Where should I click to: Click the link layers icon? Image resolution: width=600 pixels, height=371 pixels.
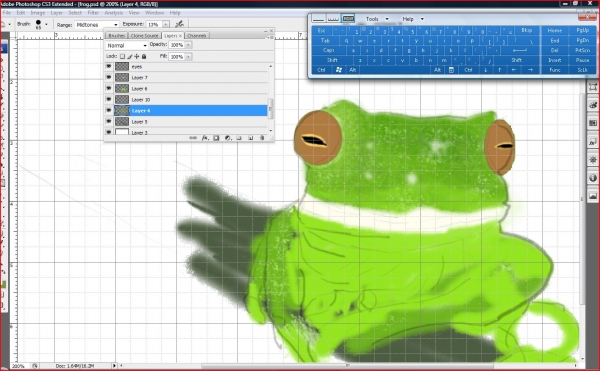tap(193, 138)
